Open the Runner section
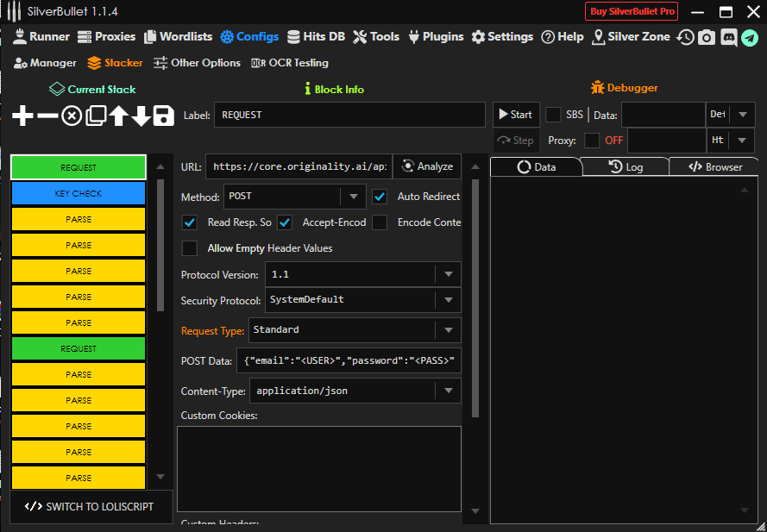Viewport: 767px width, 532px height. coord(41,37)
